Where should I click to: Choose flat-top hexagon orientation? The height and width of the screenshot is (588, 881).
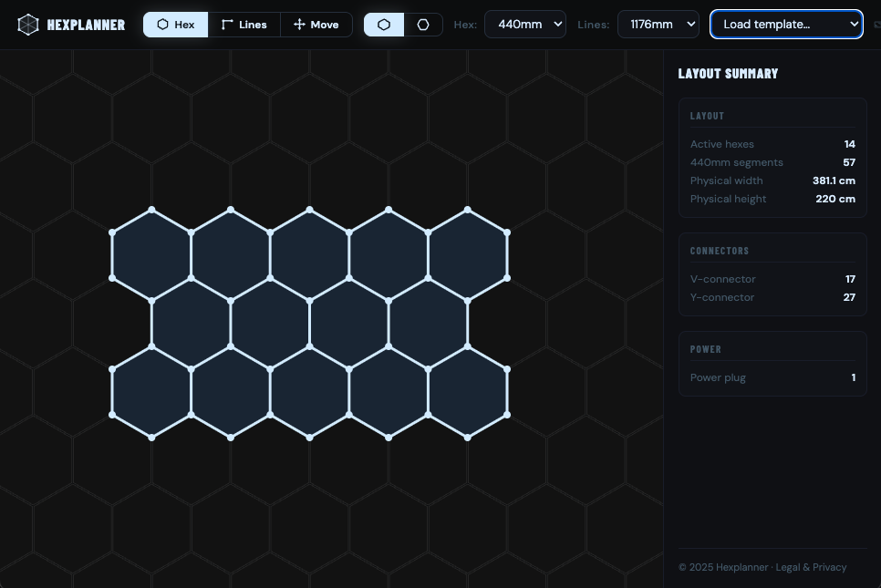tap(423, 25)
